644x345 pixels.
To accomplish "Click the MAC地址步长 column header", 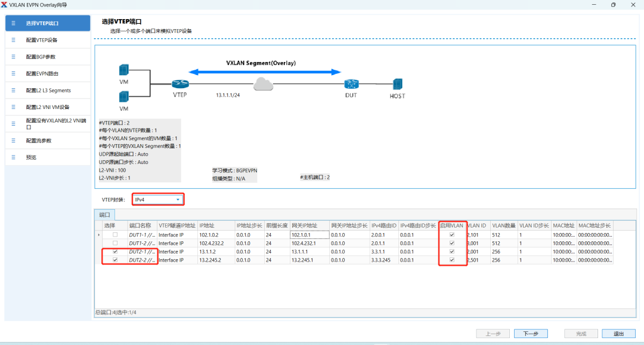I will click(595, 226).
